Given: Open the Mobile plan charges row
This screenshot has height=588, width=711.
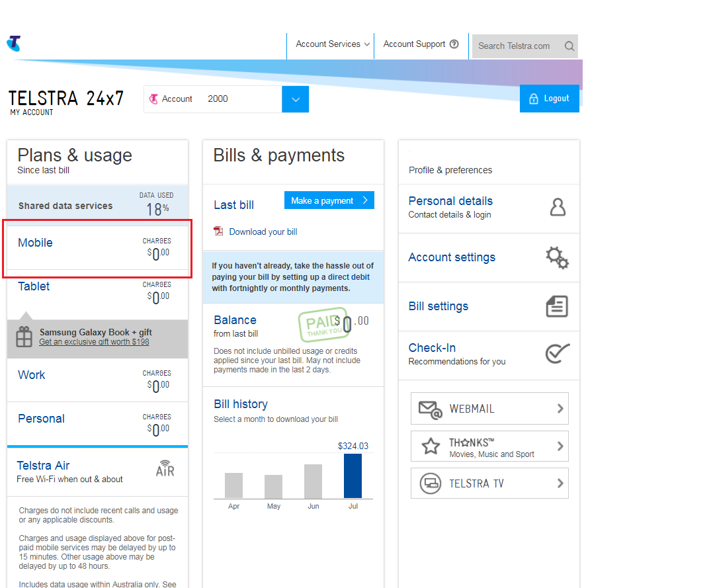Looking at the screenshot, I should [97, 247].
